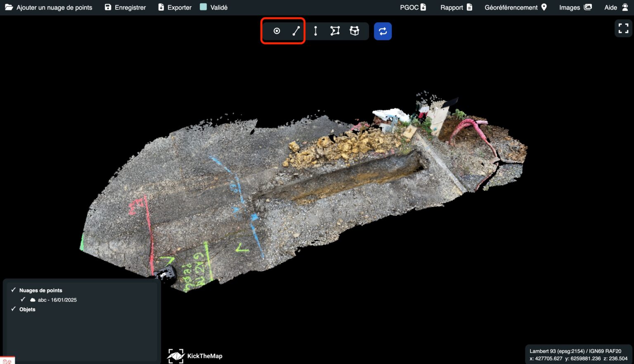The height and width of the screenshot is (364, 634).
Task: Select the line measurement tool
Action: click(x=296, y=31)
